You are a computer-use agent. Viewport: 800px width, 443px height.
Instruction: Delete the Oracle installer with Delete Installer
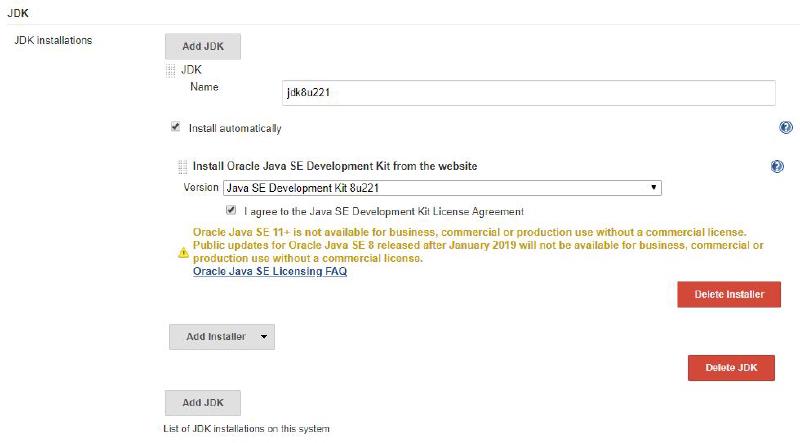[729, 294]
